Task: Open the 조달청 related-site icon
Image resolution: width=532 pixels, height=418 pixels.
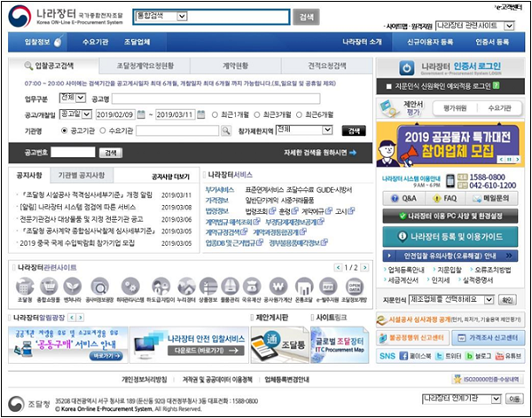Action: pos(25,287)
